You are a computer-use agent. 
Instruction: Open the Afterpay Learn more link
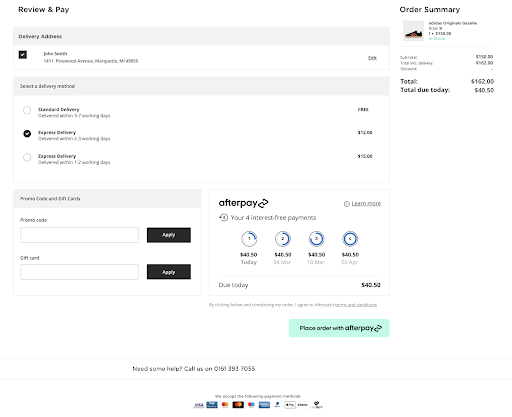click(x=366, y=203)
